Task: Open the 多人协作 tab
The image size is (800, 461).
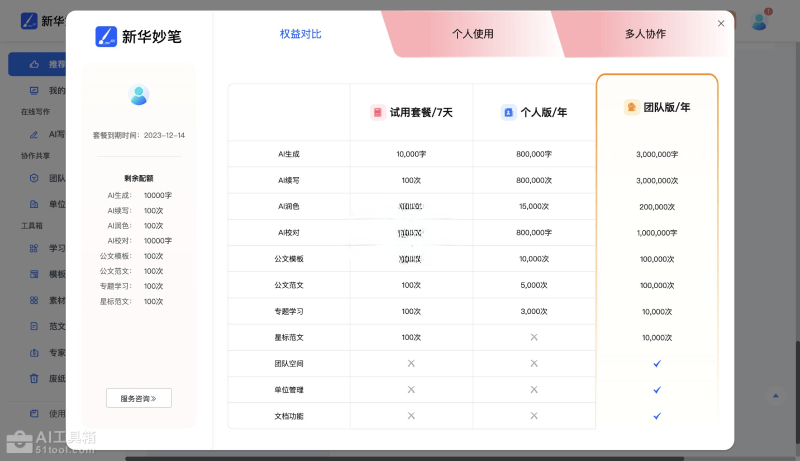Action: click(645, 34)
